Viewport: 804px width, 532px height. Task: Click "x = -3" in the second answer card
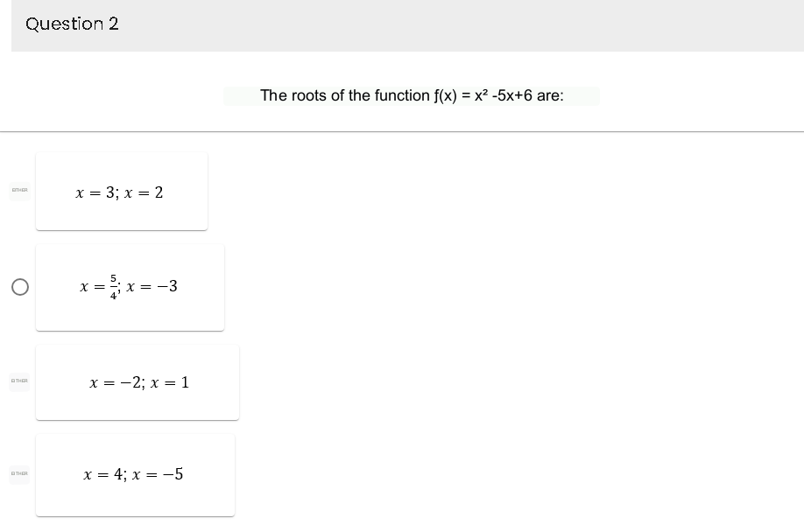point(154,286)
